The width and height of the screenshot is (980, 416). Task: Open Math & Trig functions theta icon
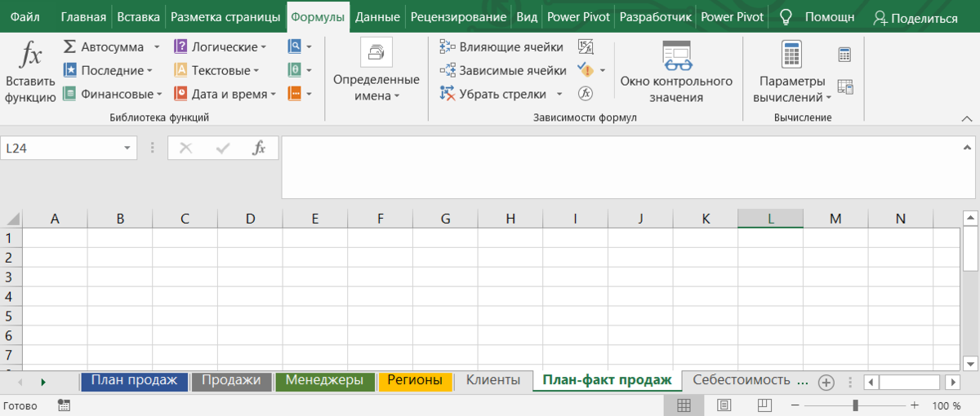coord(295,70)
